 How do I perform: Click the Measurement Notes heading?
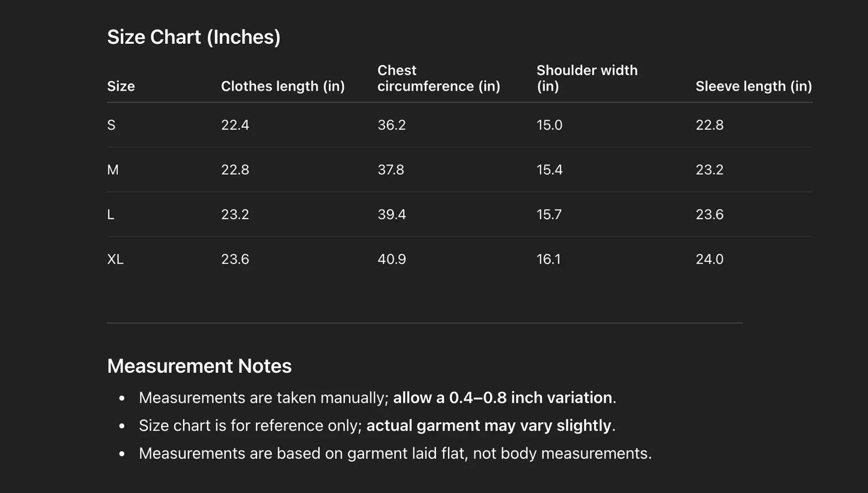pyautogui.click(x=199, y=366)
